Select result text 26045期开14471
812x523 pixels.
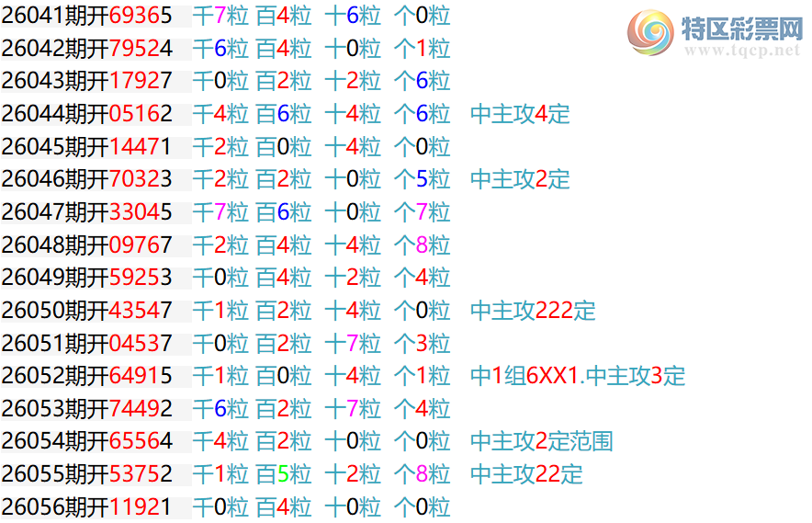[86, 147]
